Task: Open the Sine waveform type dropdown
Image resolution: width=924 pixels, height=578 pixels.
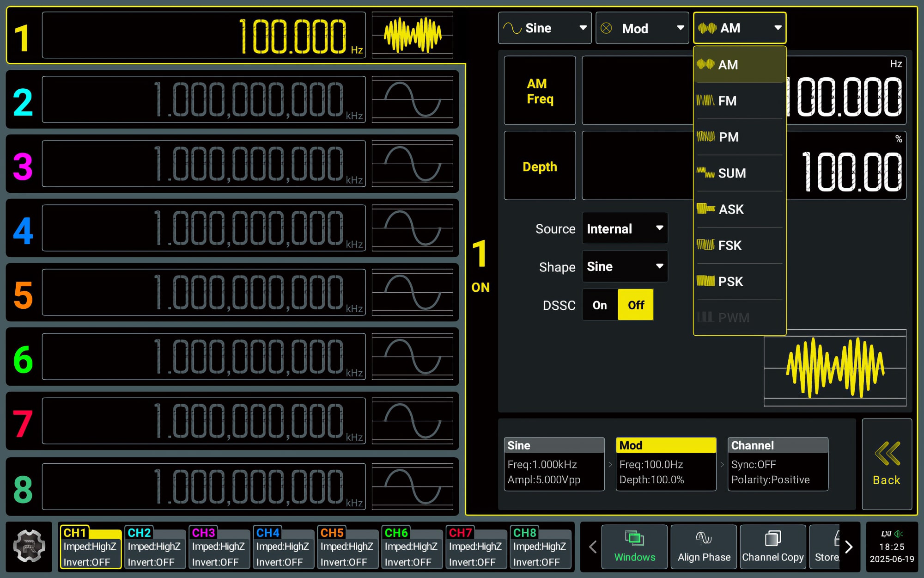Action: pos(545,28)
